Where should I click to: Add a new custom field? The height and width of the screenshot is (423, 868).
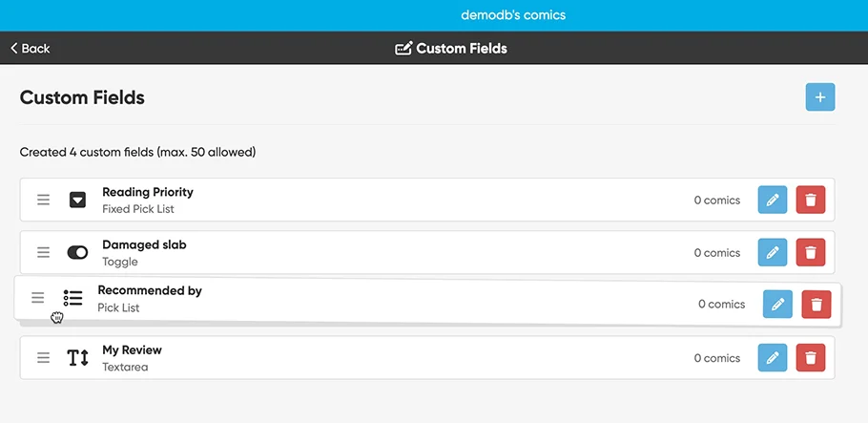(x=820, y=97)
